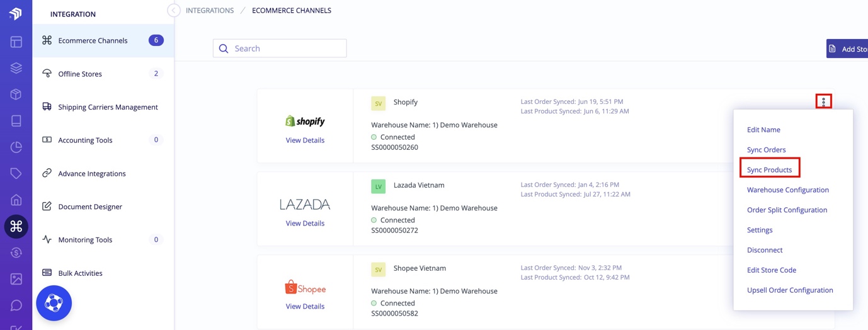Open View Details under Shopify
This screenshot has height=330, width=868.
click(305, 140)
